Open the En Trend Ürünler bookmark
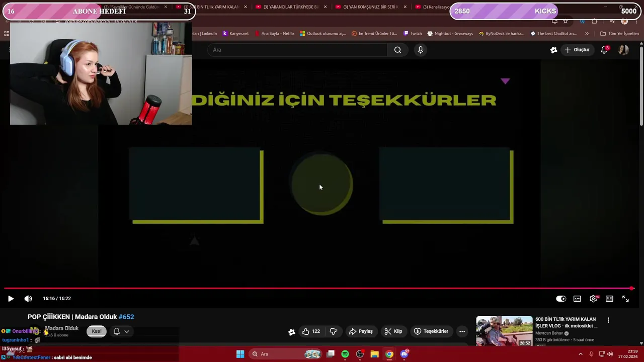644x362 pixels. coord(374,34)
